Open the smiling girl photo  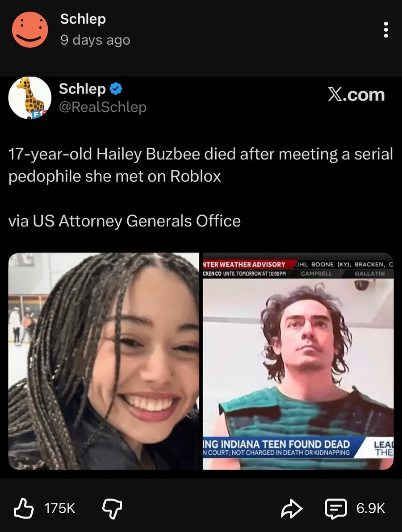click(x=104, y=361)
